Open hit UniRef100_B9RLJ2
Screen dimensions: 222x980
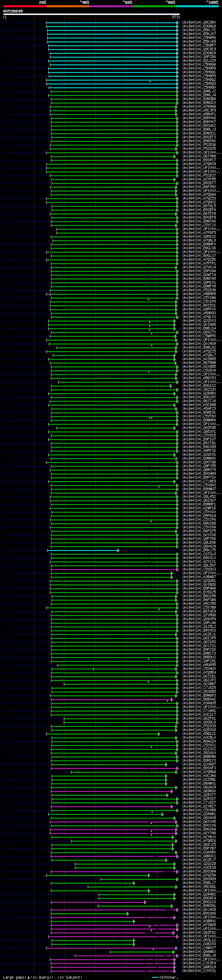[x=199, y=91]
